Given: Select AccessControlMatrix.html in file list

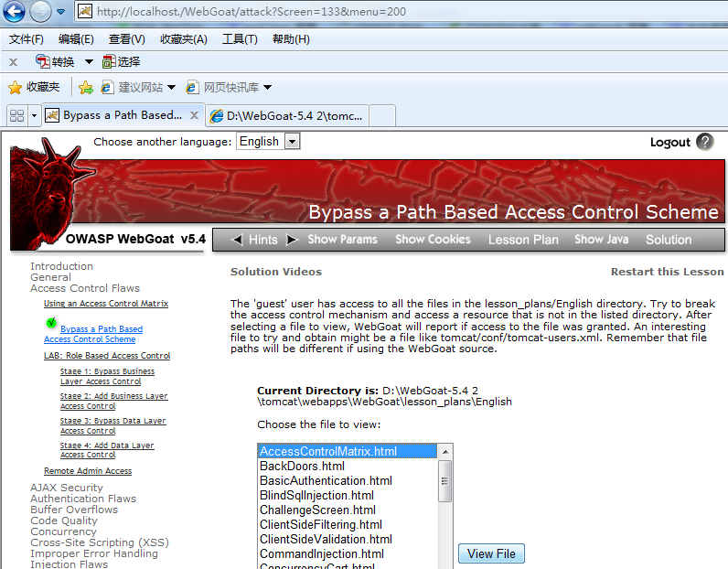Looking at the screenshot, I should click(x=348, y=451).
